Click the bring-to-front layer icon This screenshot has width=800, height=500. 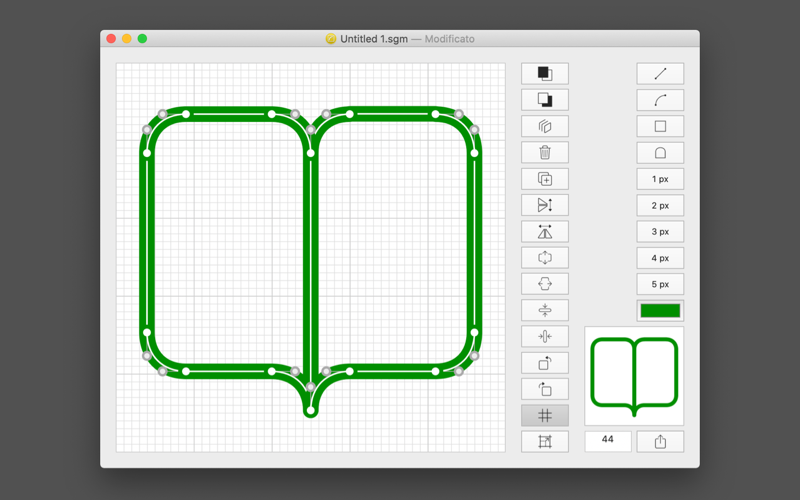tap(544, 74)
